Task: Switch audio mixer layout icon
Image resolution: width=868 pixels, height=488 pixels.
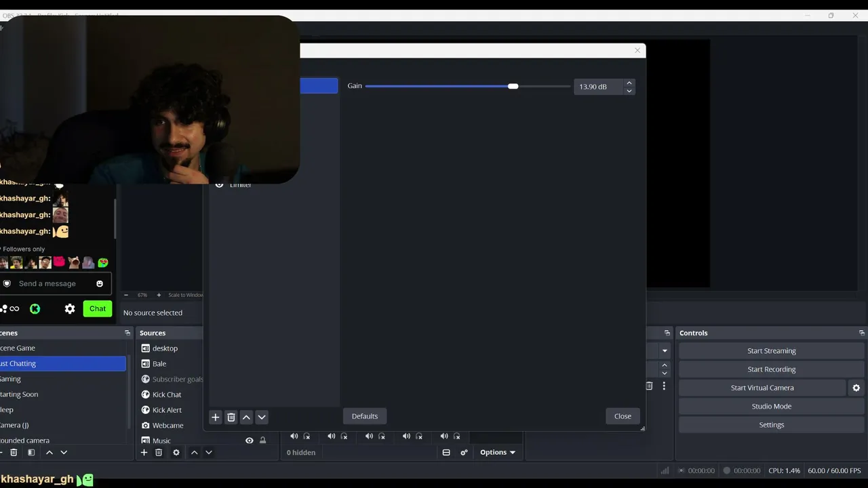Action: coord(446,452)
